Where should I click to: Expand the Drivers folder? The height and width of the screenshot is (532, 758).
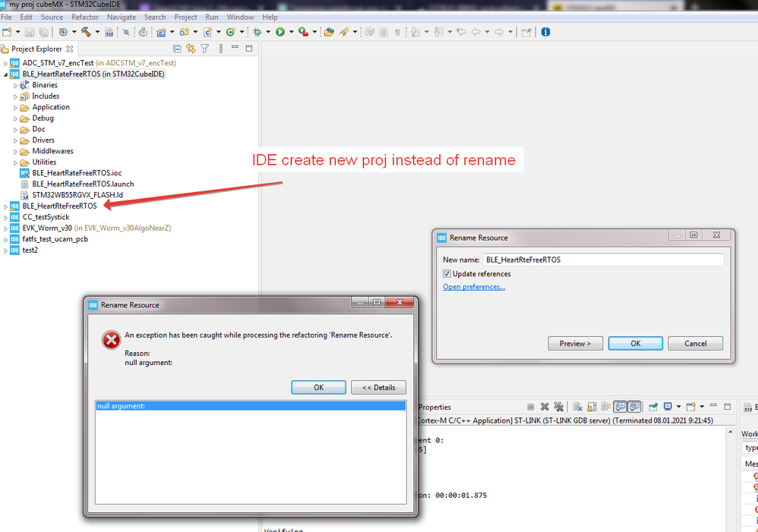[15, 140]
